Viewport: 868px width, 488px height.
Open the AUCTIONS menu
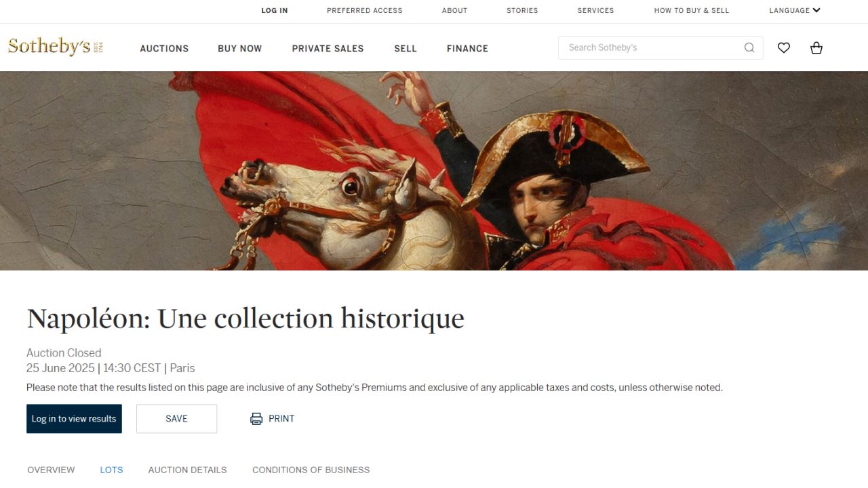164,49
